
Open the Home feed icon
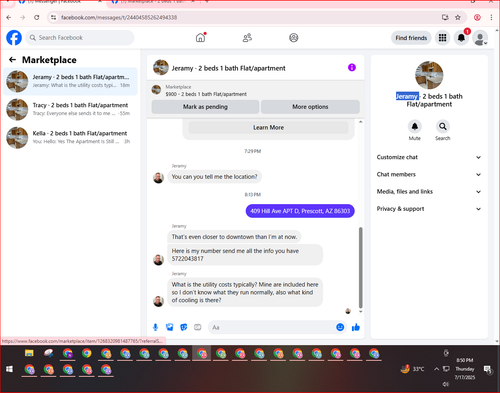(200, 38)
